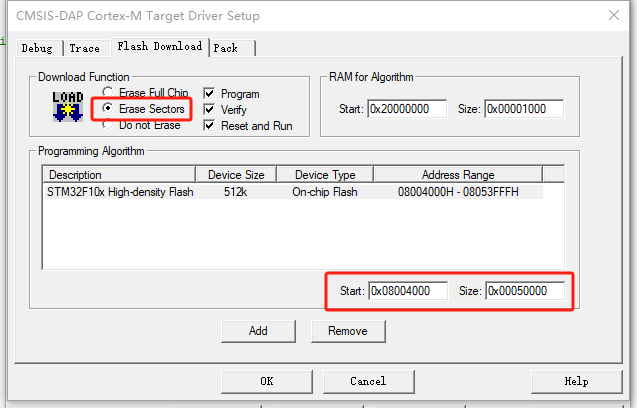Select the Erase Full Chip option

[x=108, y=93]
